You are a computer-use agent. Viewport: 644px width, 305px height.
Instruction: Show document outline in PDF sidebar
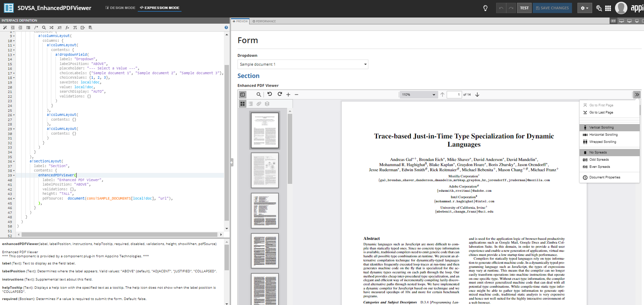[x=251, y=104]
